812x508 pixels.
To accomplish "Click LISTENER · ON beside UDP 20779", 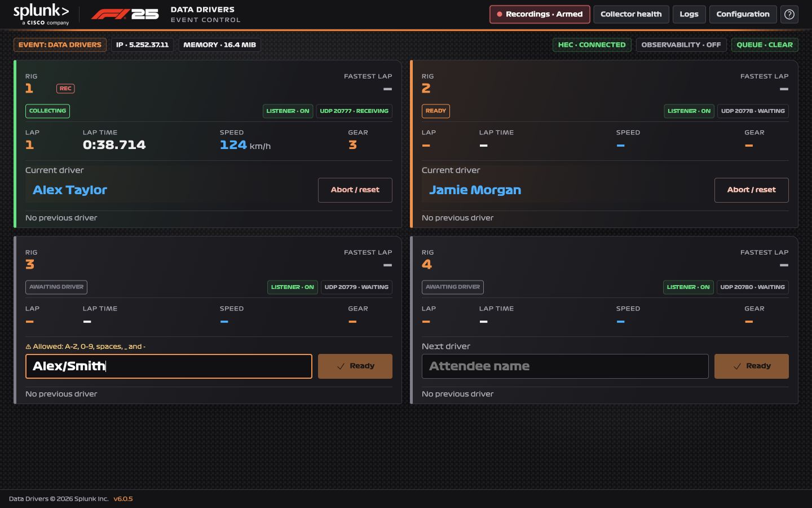I will (x=293, y=287).
